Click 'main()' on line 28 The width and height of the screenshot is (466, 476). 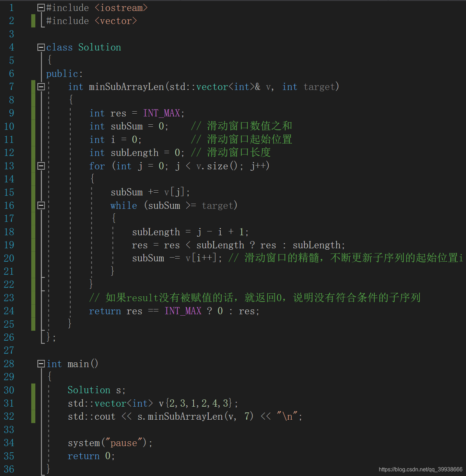pyautogui.click(x=83, y=364)
